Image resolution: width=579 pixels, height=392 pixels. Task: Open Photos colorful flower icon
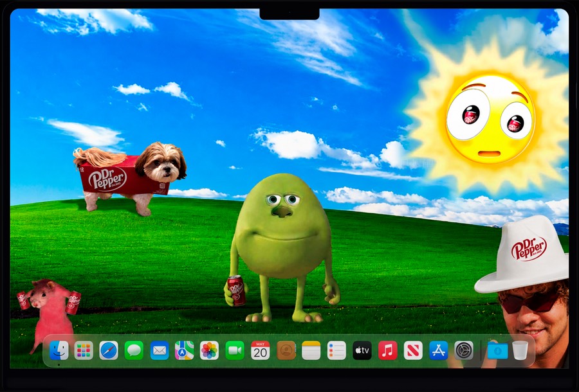tap(209, 350)
